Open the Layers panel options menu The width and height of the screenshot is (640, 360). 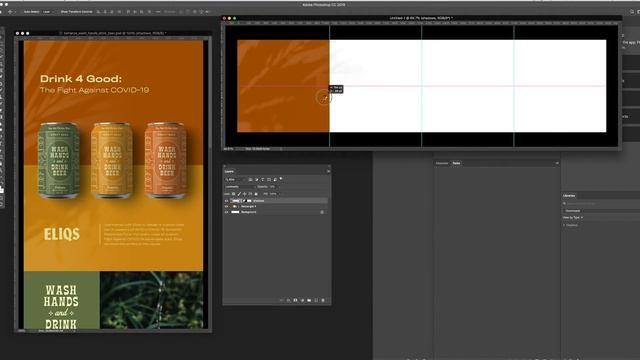click(x=328, y=171)
